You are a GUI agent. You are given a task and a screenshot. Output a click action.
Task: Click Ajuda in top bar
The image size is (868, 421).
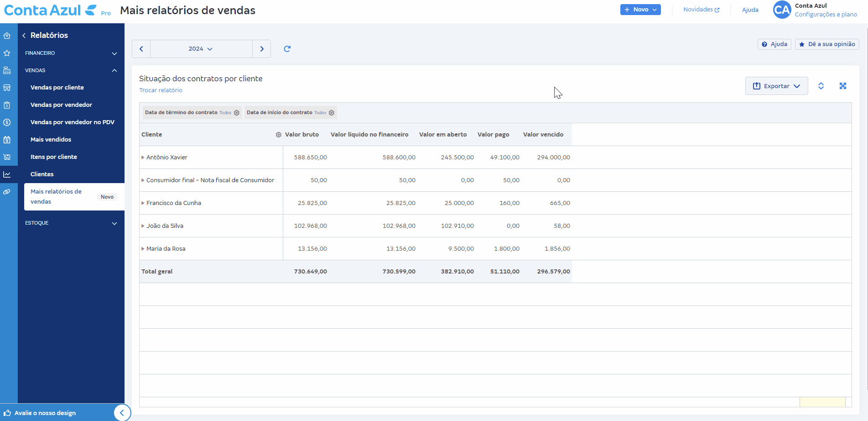pyautogui.click(x=750, y=10)
